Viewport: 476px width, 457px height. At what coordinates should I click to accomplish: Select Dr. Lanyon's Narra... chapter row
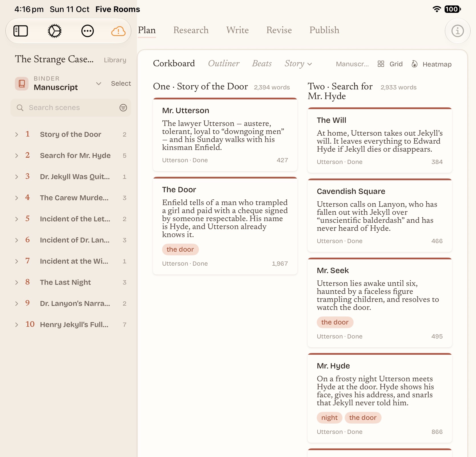71,304
